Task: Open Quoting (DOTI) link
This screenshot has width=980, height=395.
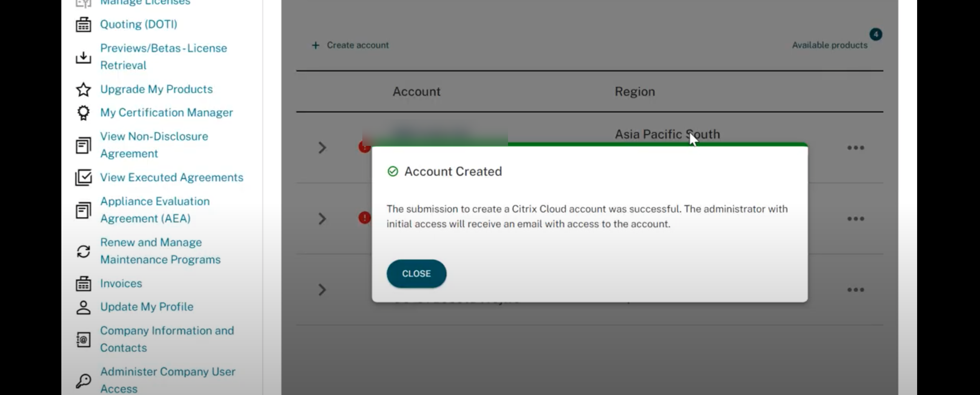Action: click(x=139, y=24)
